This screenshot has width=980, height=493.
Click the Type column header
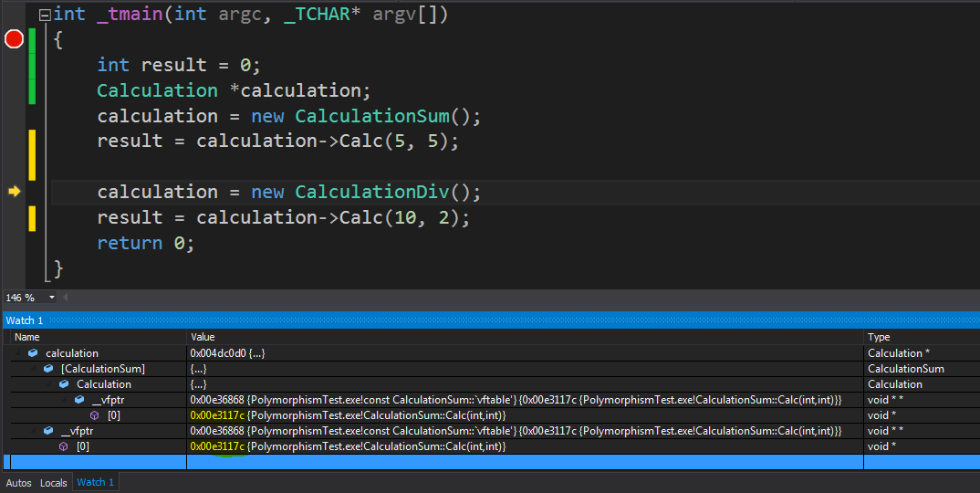coord(922,337)
